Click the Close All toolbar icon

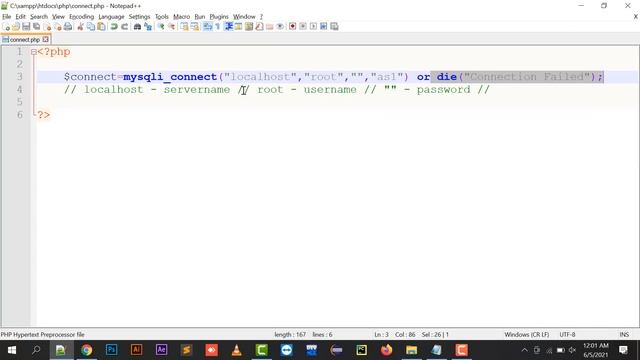(58, 27)
